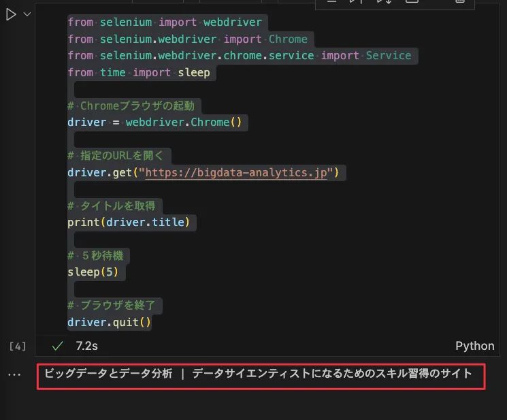The image size is (507, 420).
Task: Click the printed page title output text
Action: (x=258, y=374)
